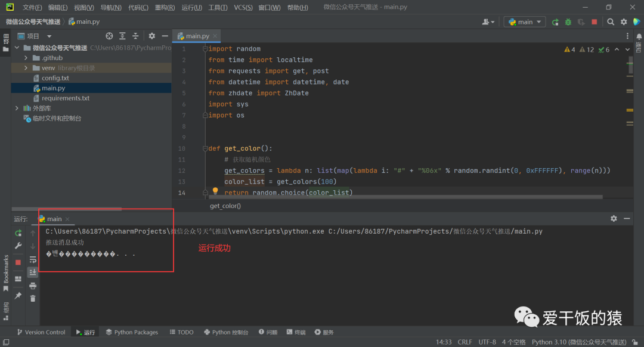This screenshot has width=644, height=347.
Task: Expand 外部库 external libraries node
Action: pyautogui.click(x=17, y=108)
